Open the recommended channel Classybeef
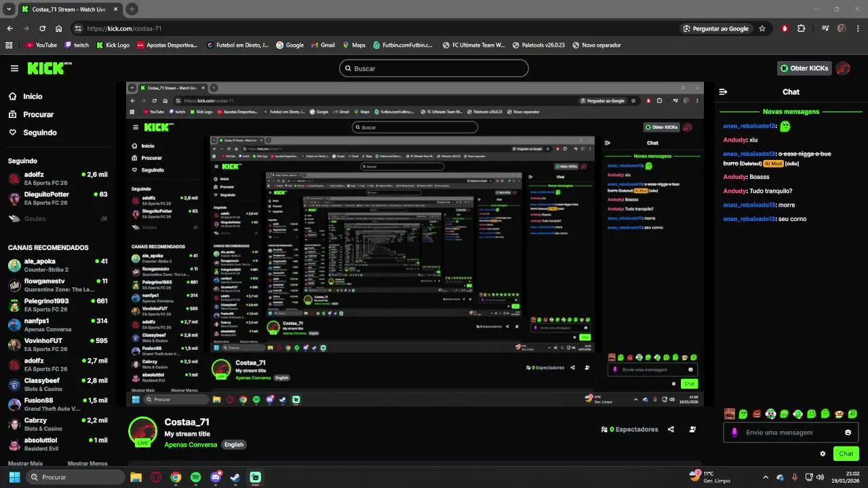 click(x=57, y=384)
